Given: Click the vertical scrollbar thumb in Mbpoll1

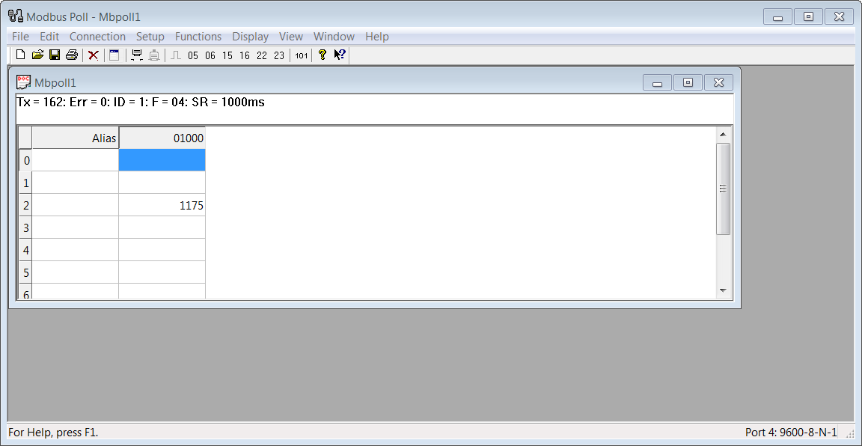Looking at the screenshot, I should 723,189.
